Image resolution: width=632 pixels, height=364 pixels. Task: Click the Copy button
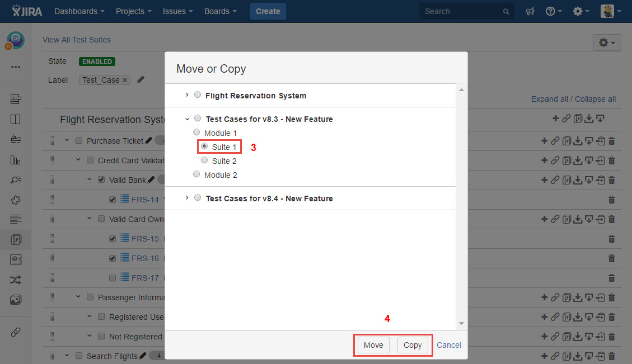[x=413, y=345]
